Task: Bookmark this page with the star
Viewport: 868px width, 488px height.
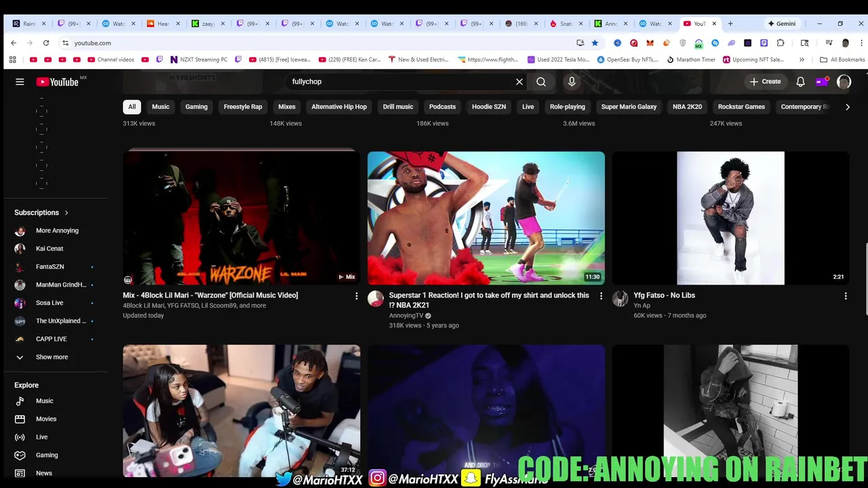Action: tap(595, 43)
